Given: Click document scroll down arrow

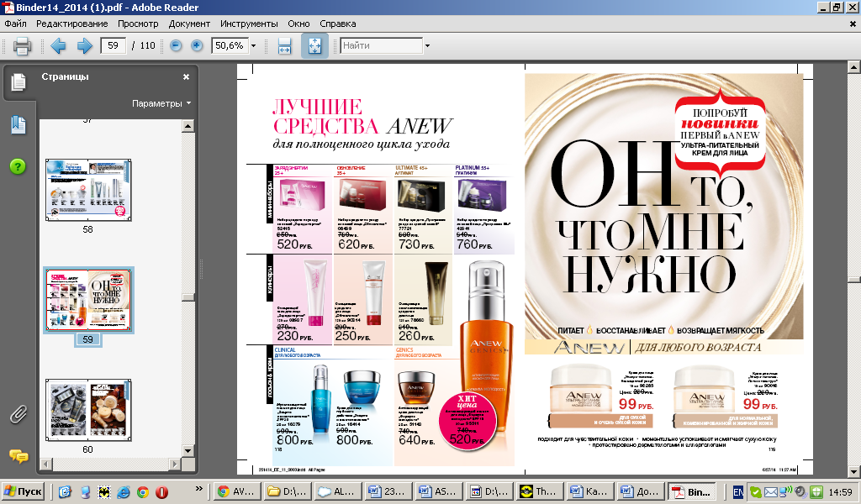Looking at the screenshot, I should tap(854, 471).
